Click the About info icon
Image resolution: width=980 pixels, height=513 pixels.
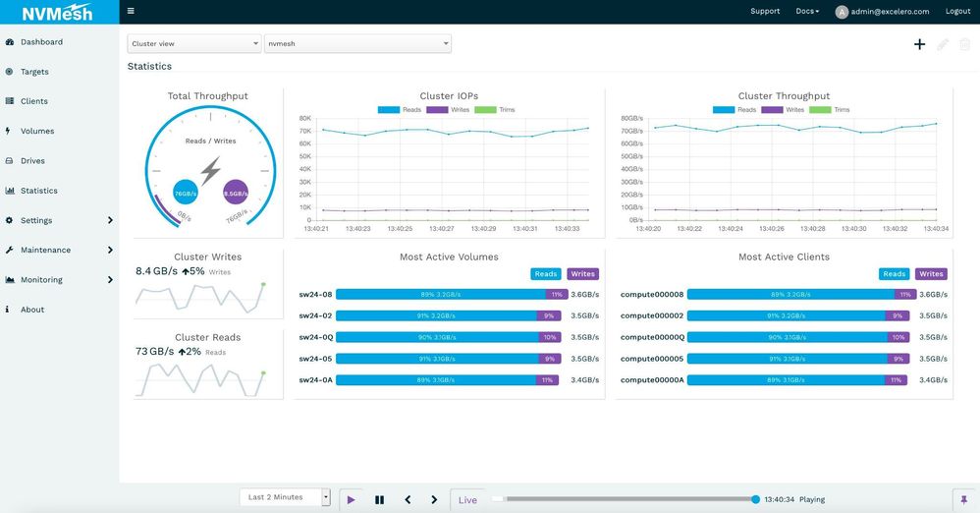tap(7, 309)
